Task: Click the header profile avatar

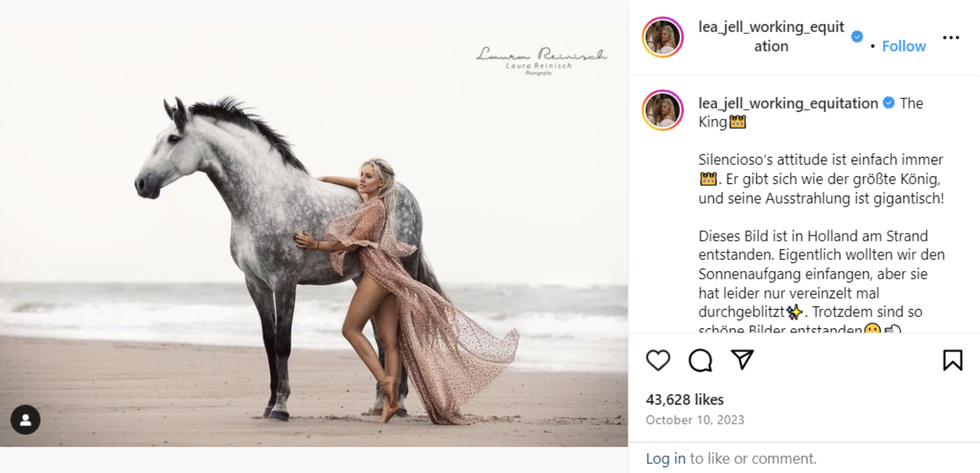Action: coord(663,37)
